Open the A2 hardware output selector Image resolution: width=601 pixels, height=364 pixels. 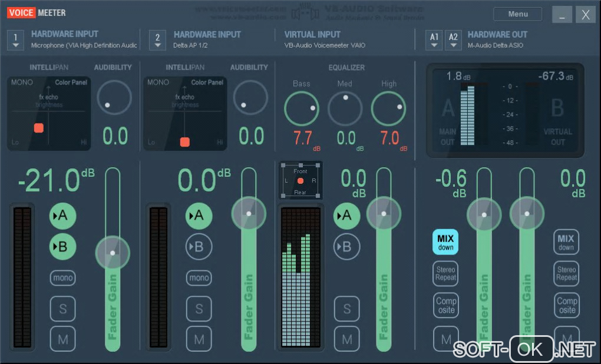[453, 40]
